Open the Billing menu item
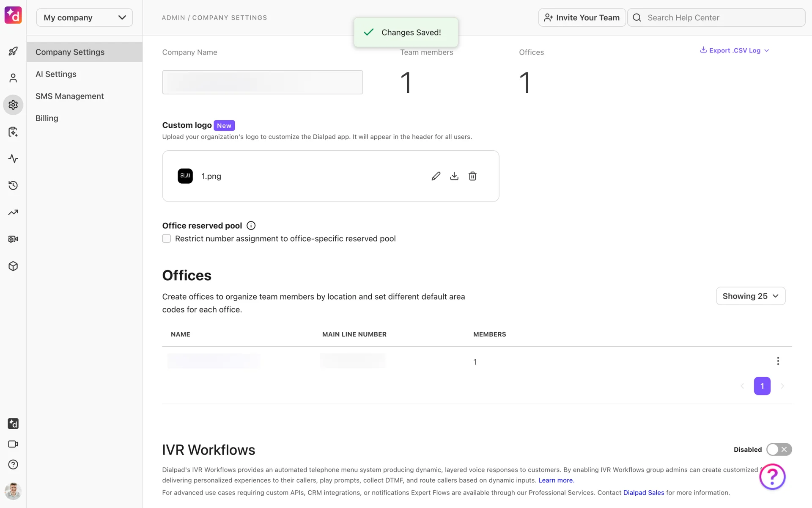Screen dimensions: 812x508 point(47,118)
